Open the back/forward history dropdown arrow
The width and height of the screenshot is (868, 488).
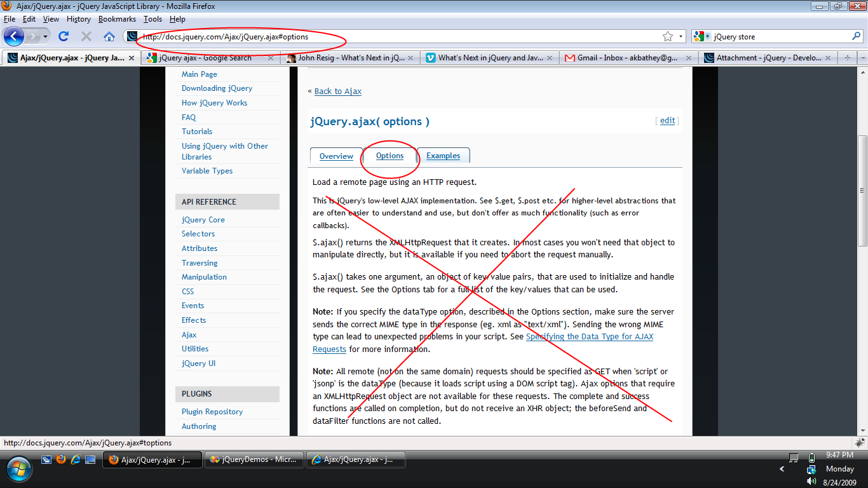[x=45, y=37]
